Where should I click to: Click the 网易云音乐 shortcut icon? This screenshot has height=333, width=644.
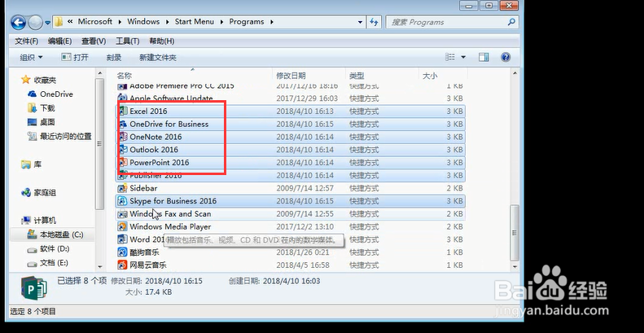pos(122,265)
